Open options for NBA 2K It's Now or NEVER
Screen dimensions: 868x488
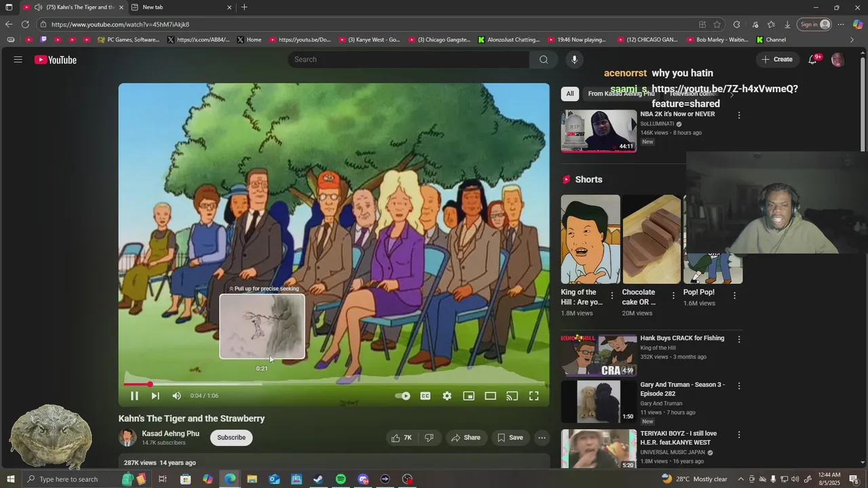[739, 115]
